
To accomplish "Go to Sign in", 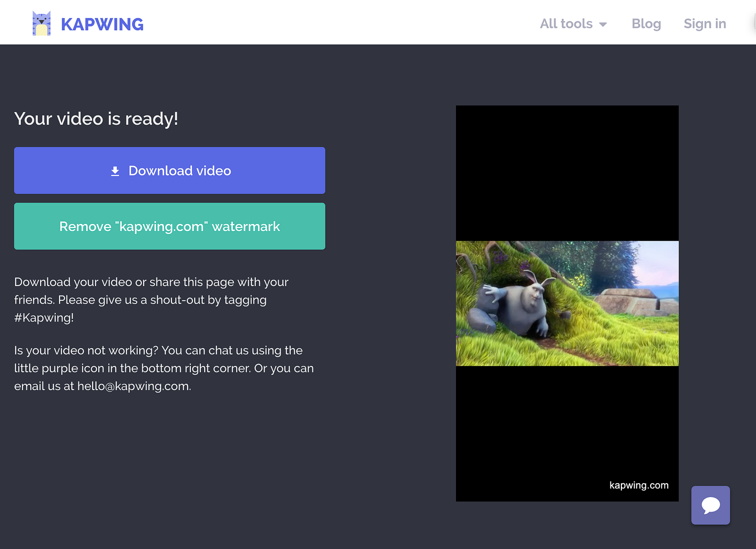I will coord(705,24).
